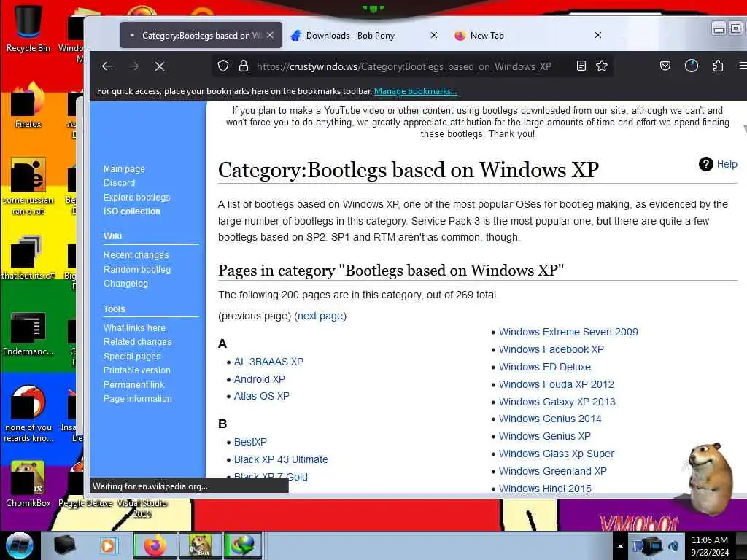The height and width of the screenshot is (560, 747).
Task: Close the Category:Bootlegs tab
Action: (x=270, y=35)
